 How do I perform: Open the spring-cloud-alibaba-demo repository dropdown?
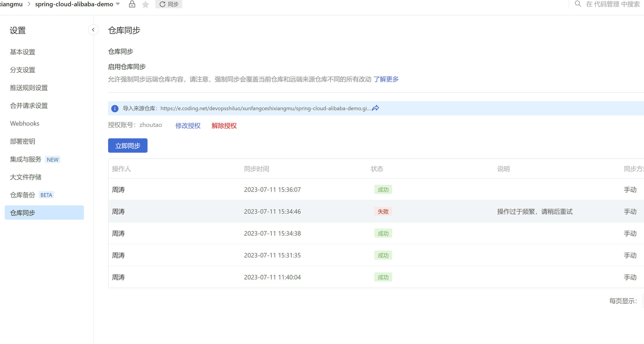tap(118, 4)
